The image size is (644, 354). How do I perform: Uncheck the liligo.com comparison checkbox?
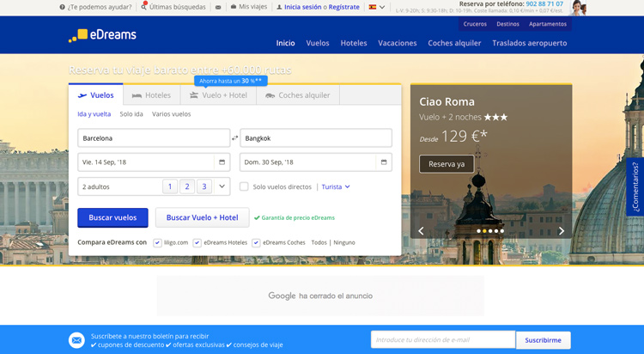(157, 242)
